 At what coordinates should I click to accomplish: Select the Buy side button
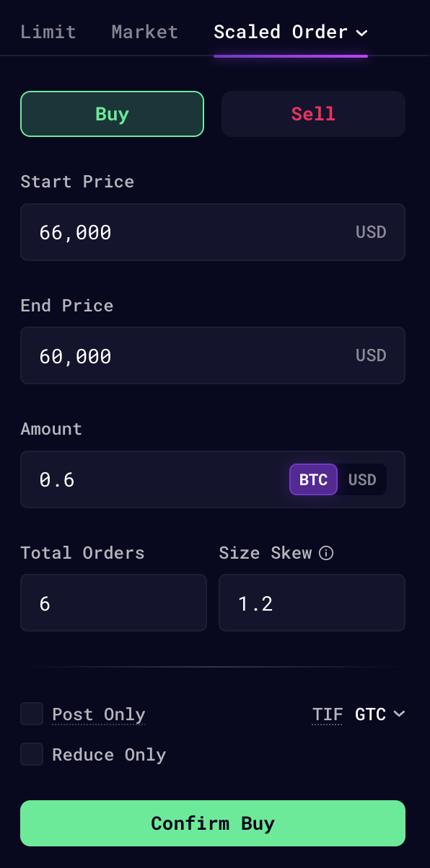(112, 114)
